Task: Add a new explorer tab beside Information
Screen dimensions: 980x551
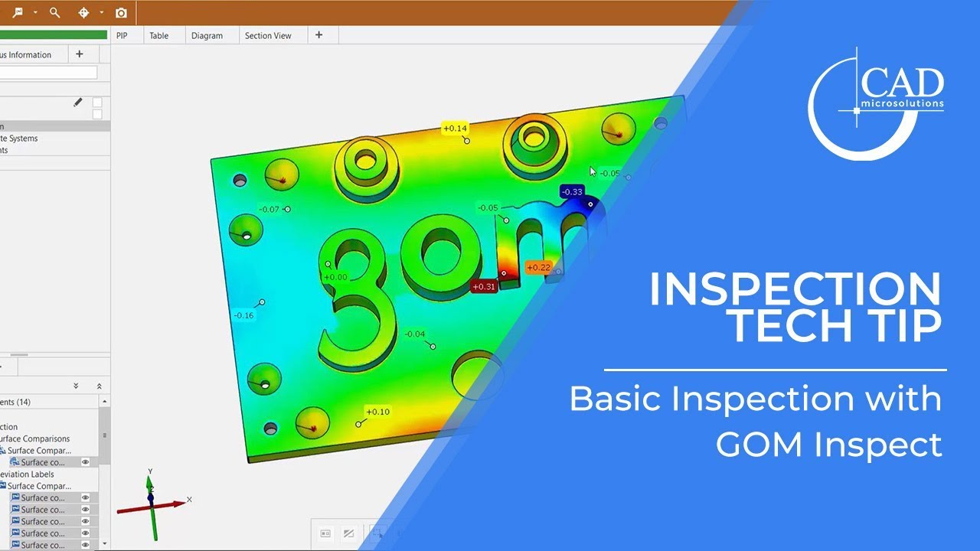Action: pos(79,54)
